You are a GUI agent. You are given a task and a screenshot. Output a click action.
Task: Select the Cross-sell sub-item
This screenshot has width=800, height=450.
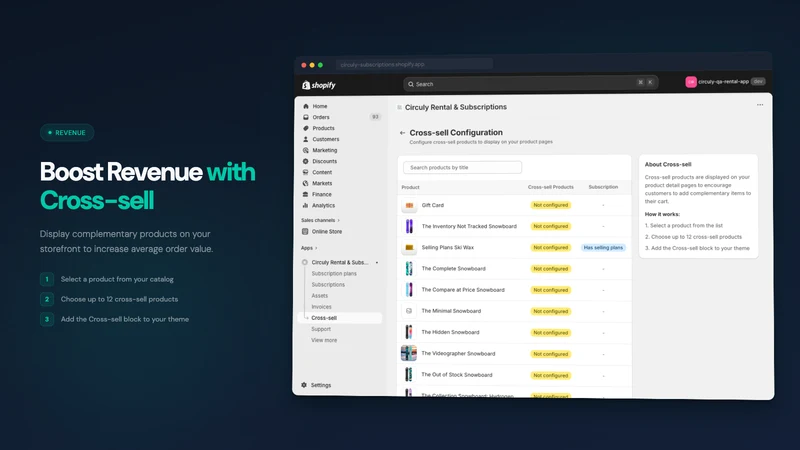tap(340, 318)
